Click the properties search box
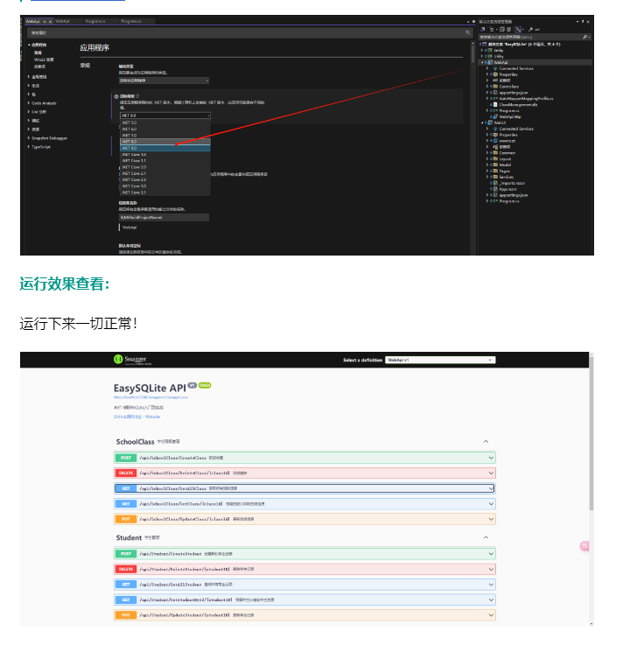This screenshot has height=645, width=644. coord(249,32)
